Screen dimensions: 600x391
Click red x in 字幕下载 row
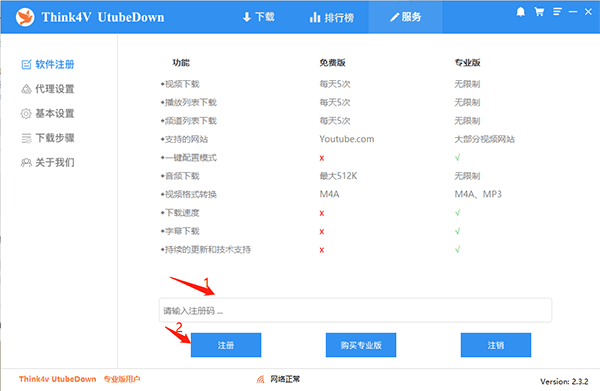click(322, 231)
